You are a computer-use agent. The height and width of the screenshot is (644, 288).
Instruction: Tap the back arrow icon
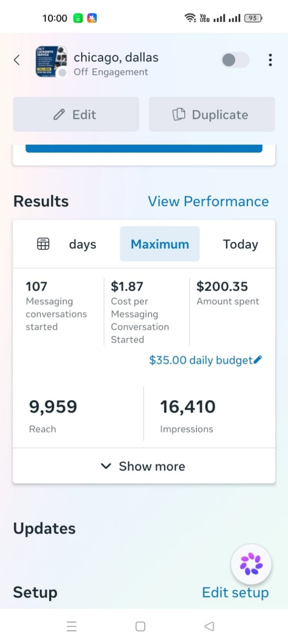point(17,60)
